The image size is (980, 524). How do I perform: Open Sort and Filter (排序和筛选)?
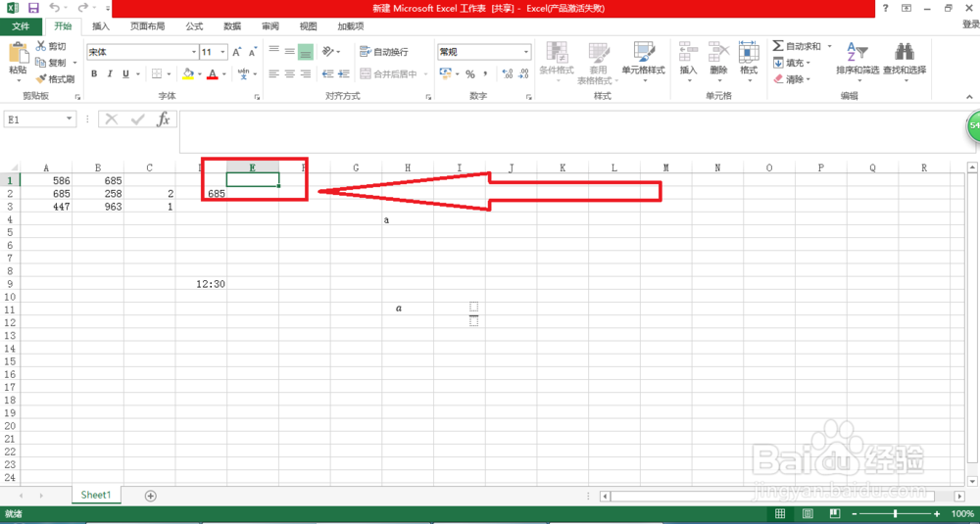(857, 60)
